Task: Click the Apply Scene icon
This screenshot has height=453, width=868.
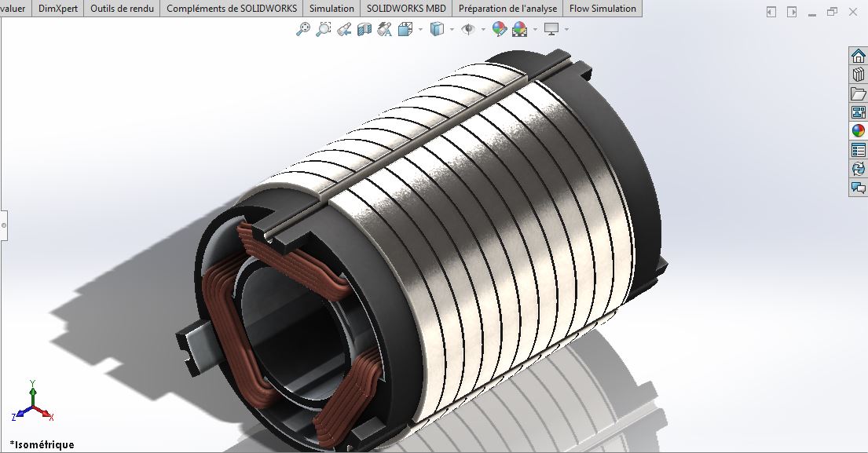Action: click(520, 29)
